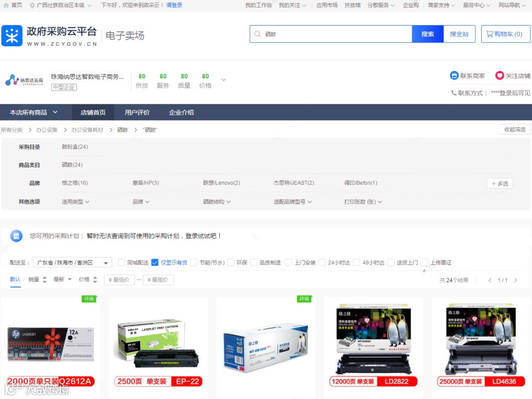
Task: Filter by brand 惠普/HP(3)
Action: (x=145, y=183)
